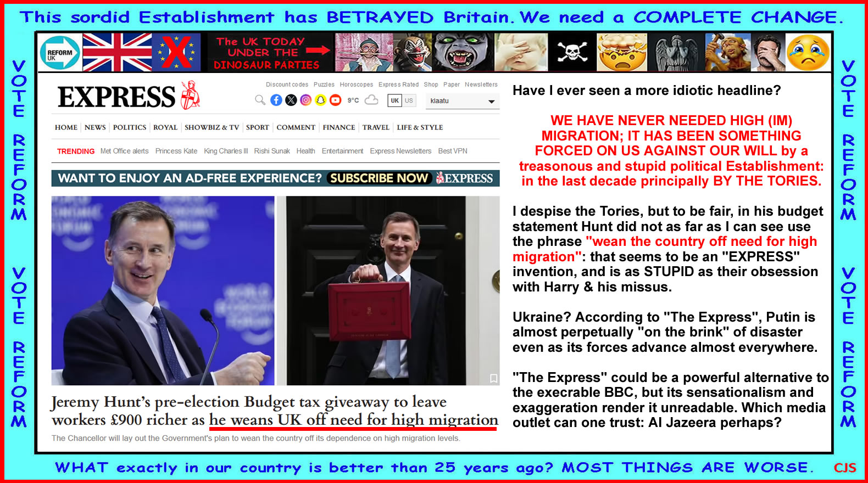Open trending topic Express Newsletters
868x483 pixels.
400,151
